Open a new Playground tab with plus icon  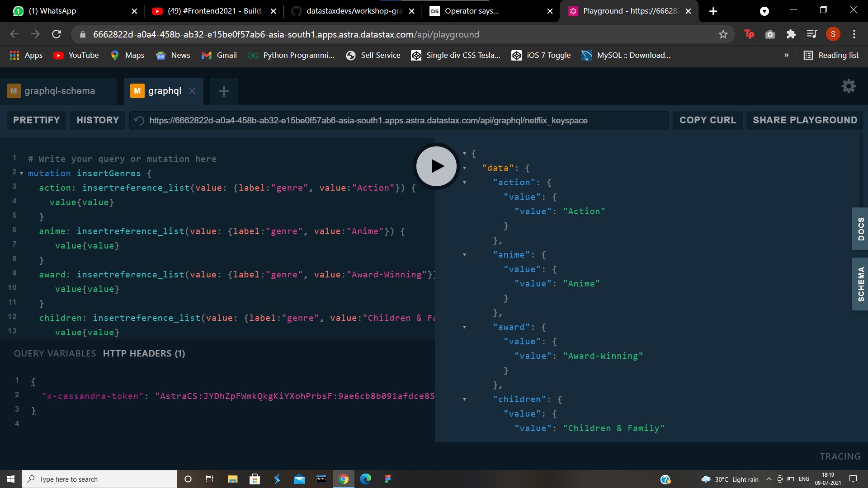point(223,91)
